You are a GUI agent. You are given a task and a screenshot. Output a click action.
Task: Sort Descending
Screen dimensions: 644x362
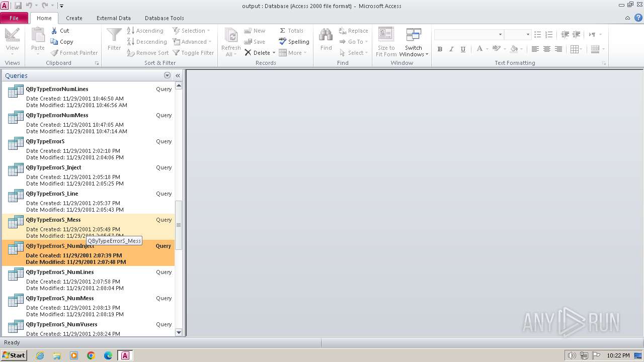pyautogui.click(x=146, y=42)
